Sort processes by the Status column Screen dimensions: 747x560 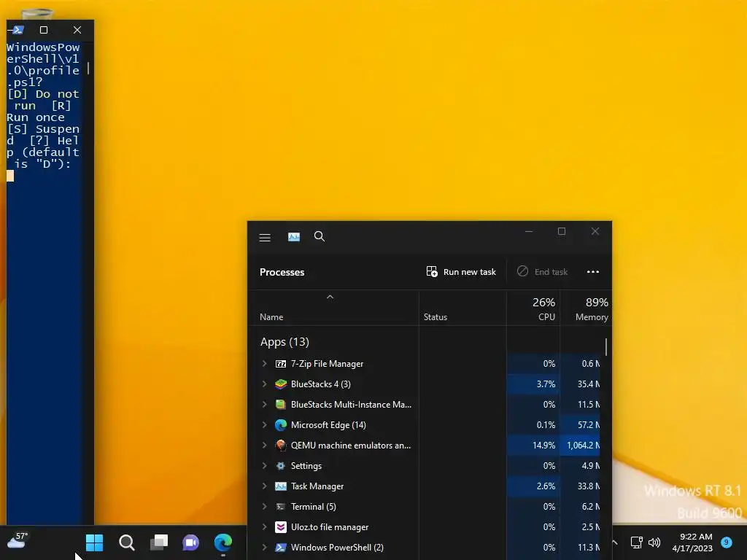436,317
